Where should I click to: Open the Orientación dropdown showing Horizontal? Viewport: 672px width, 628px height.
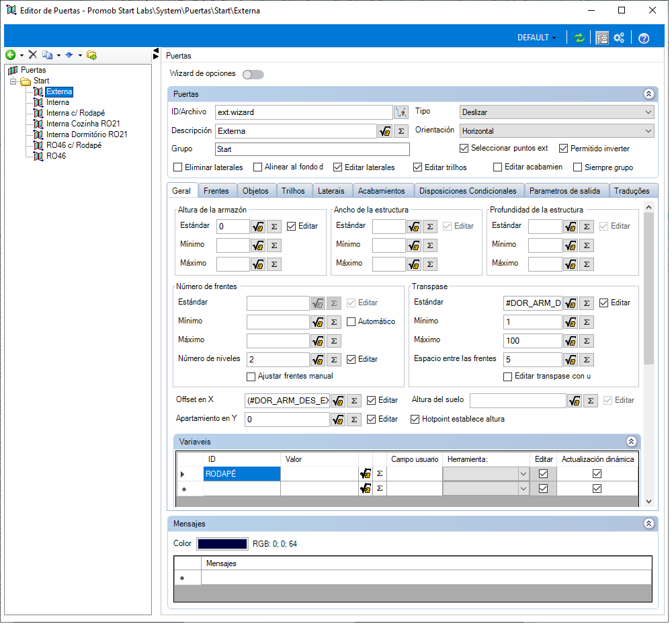(x=556, y=131)
